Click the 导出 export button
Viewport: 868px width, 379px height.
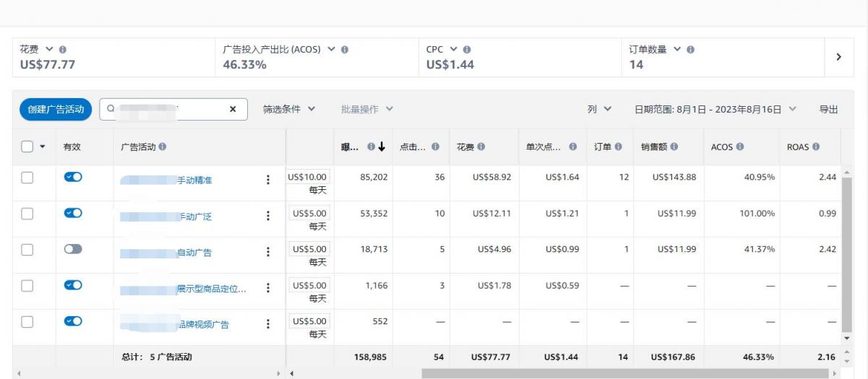click(828, 110)
